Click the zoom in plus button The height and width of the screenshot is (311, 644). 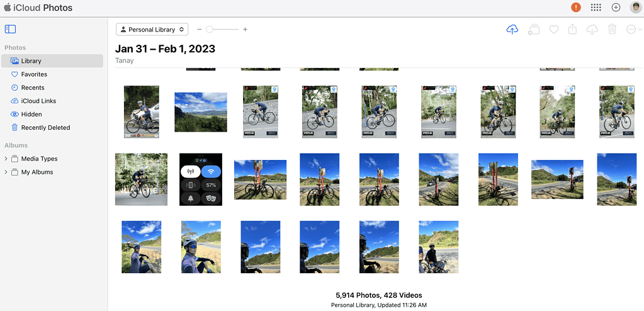pyautogui.click(x=245, y=30)
